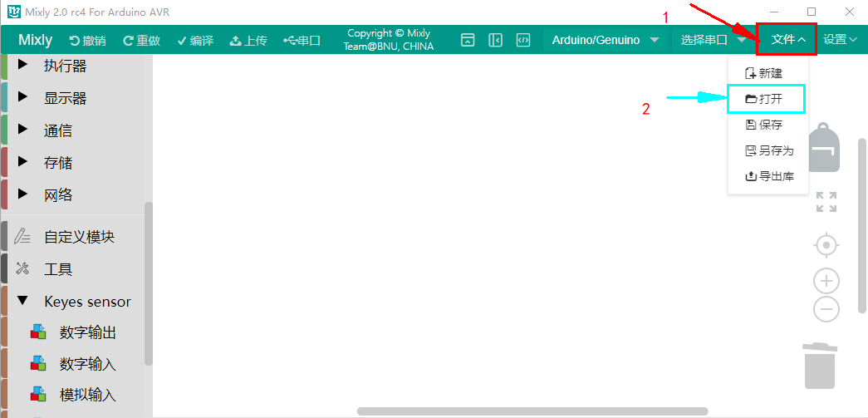This screenshot has height=418, width=868.
Task: Click 编译 compile button
Action: 195,40
